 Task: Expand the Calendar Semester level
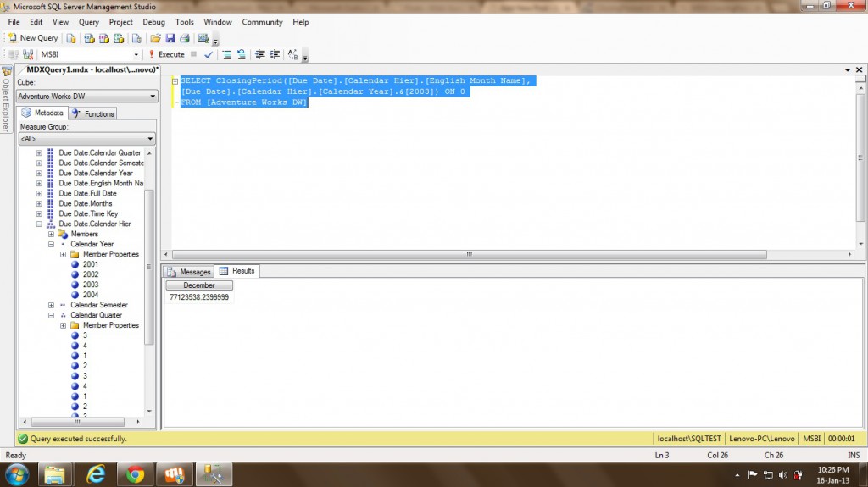point(51,305)
